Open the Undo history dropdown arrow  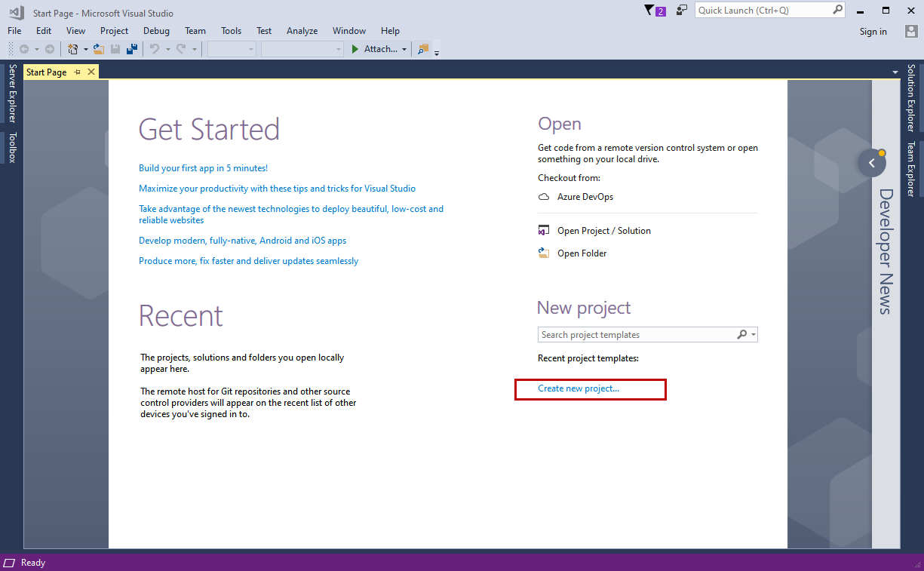coord(167,49)
